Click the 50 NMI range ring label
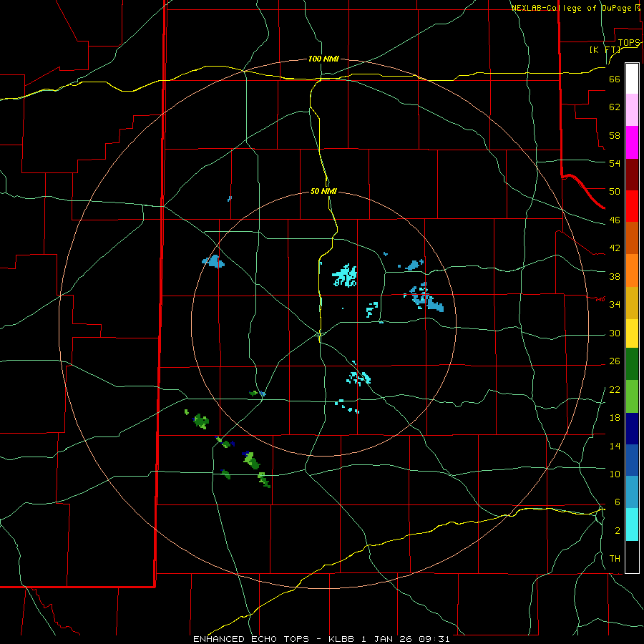Image resolution: width=644 pixels, height=644 pixels. click(x=323, y=191)
